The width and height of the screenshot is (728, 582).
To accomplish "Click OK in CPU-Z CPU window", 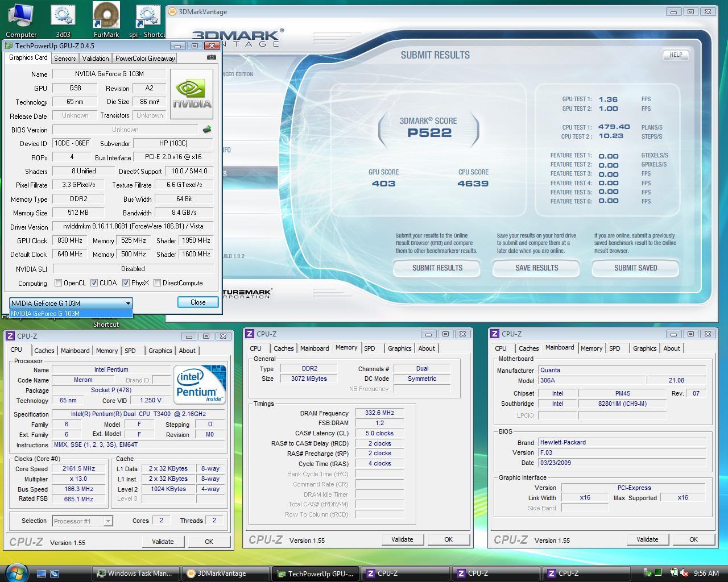I will (209, 542).
